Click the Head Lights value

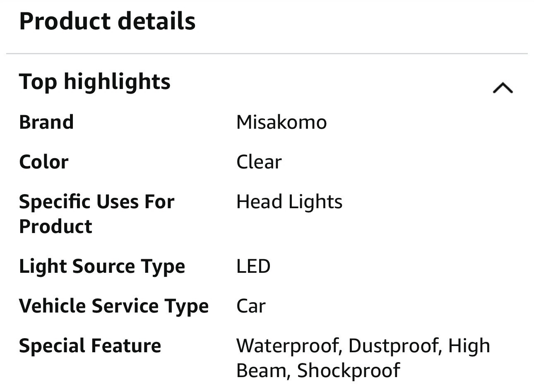(289, 202)
